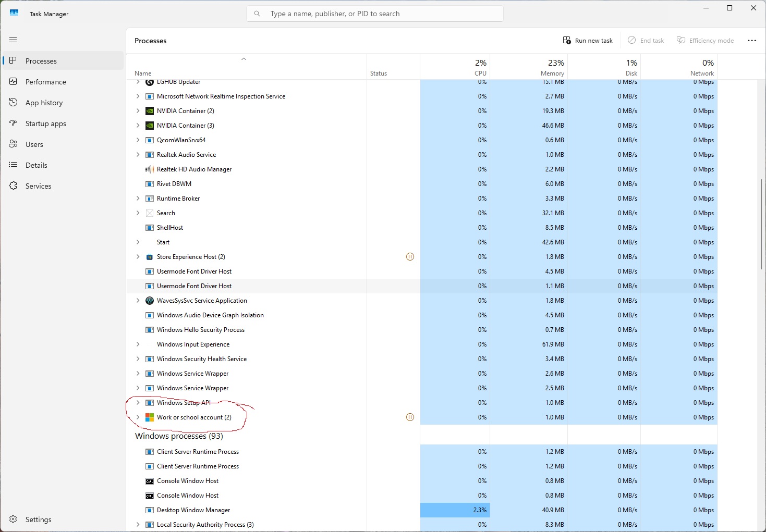Open the Services section
Viewport: 766px width, 532px height.
(38, 185)
